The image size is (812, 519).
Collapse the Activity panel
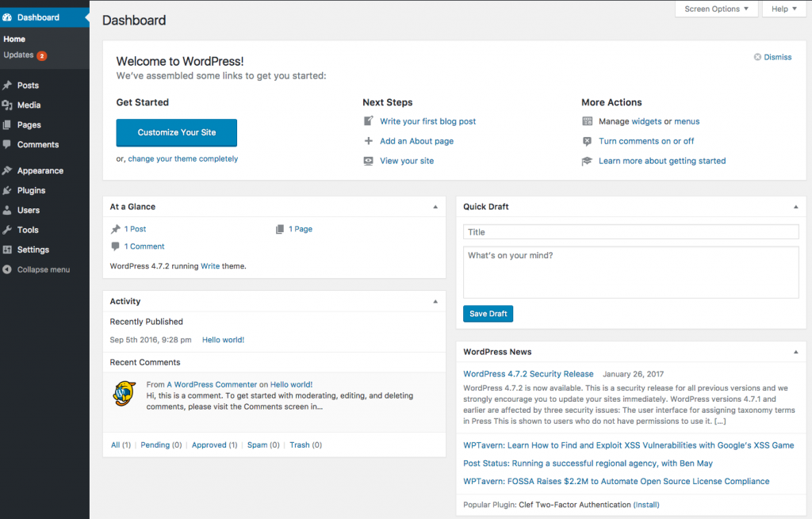pos(435,302)
